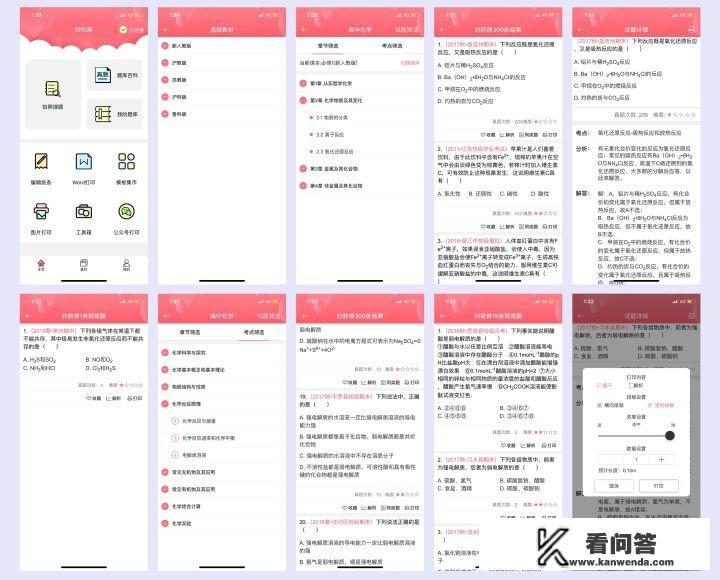Open the 公众号打印 WeChat icon
Viewport: 720px width, 580px height.
point(126,211)
